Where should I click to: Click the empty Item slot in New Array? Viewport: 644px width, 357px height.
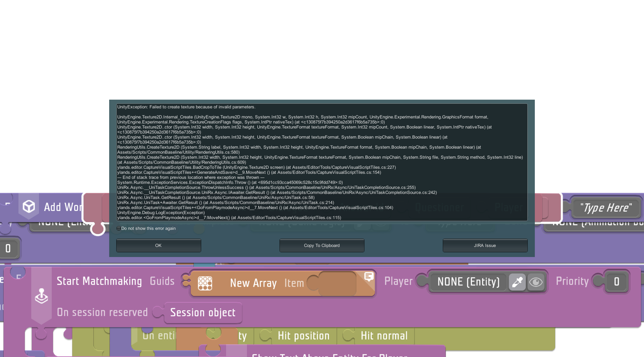pos(337,284)
